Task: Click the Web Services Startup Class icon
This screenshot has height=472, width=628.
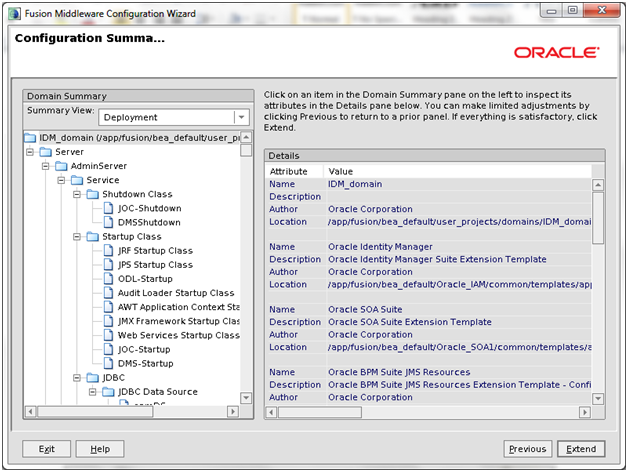Action: pos(108,335)
